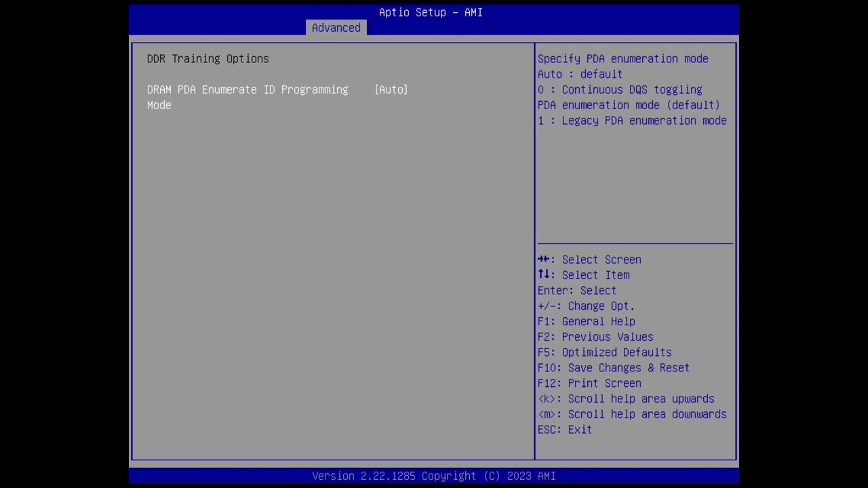Click the Version 2.22.1285 copyright footer

pos(434,476)
